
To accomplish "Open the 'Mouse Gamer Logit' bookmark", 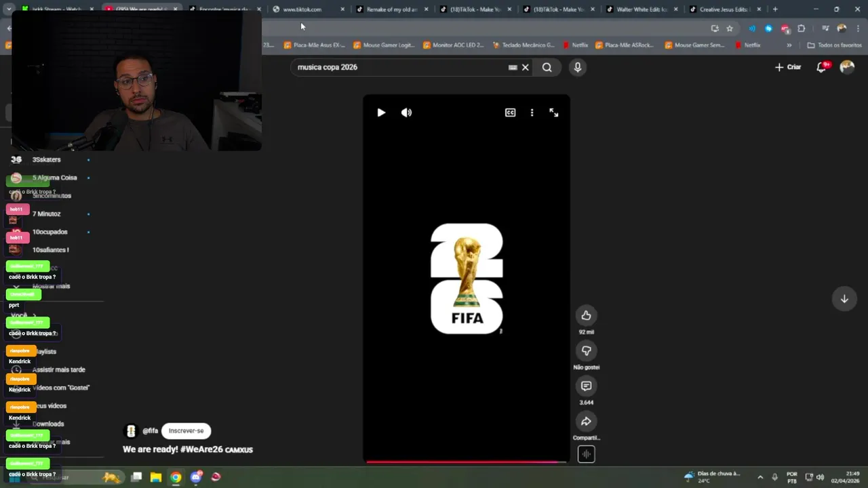I will point(384,45).
